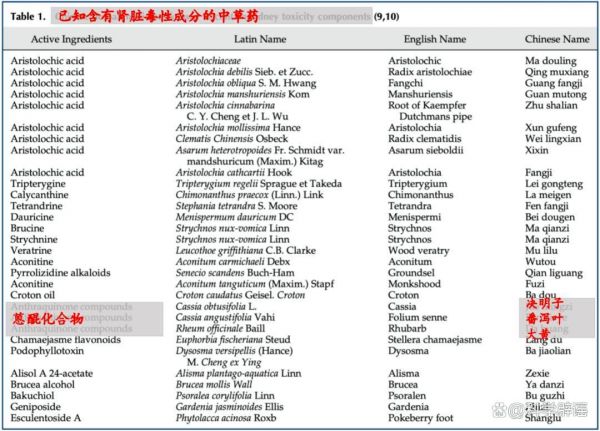Click the ingredient "Alisol A 24-acetate"
This screenshot has height=431, width=600.
pos(52,374)
